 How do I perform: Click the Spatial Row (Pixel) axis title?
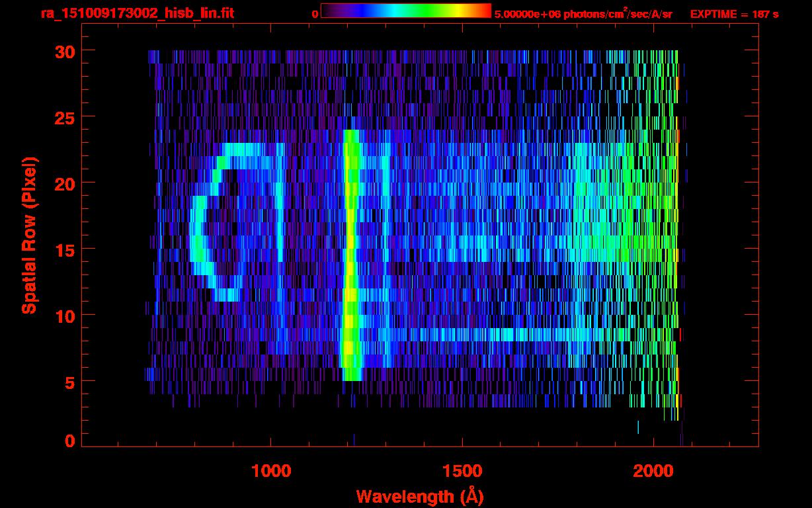click(28, 235)
